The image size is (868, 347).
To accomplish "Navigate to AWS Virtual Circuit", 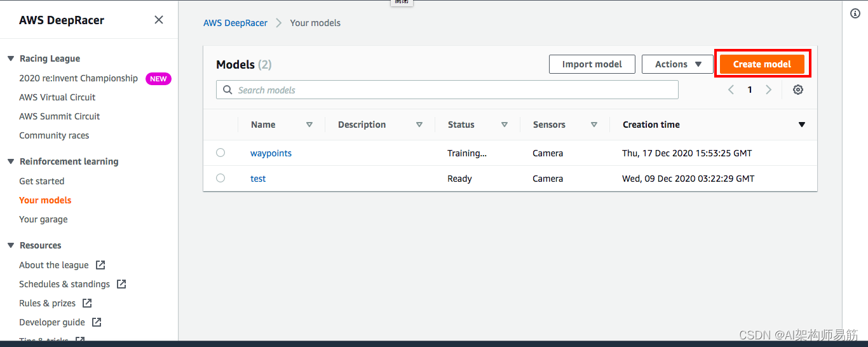I will coord(57,97).
